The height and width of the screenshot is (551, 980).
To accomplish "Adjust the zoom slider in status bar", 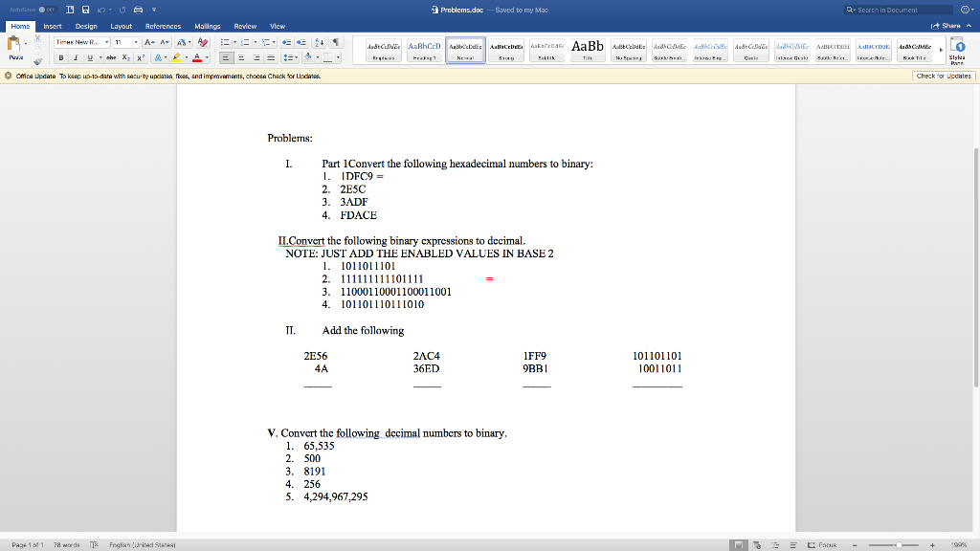I will (x=899, y=545).
